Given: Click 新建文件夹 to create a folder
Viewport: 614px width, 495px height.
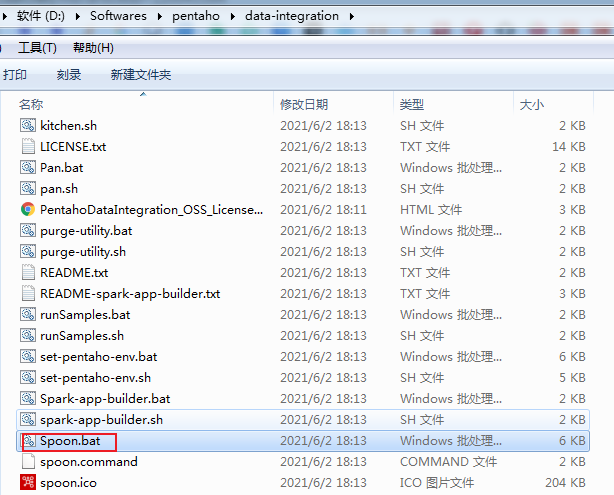Looking at the screenshot, I should (x=141, y=74).
